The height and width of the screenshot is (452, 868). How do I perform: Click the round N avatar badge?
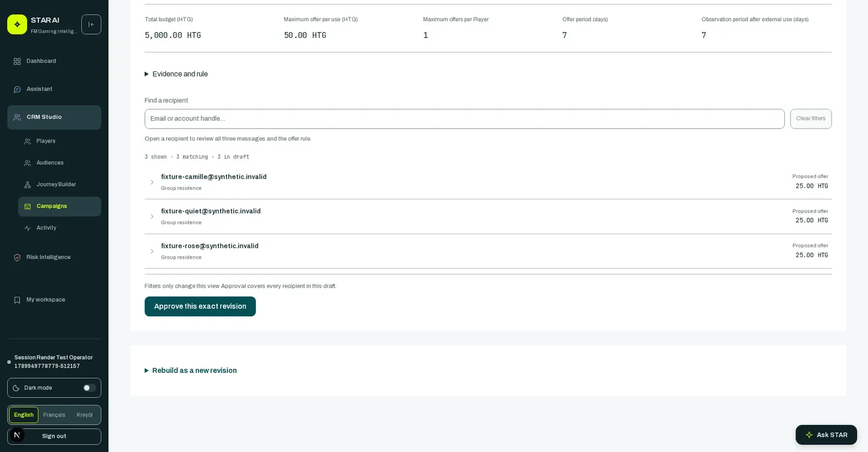(x=17, y=435)
